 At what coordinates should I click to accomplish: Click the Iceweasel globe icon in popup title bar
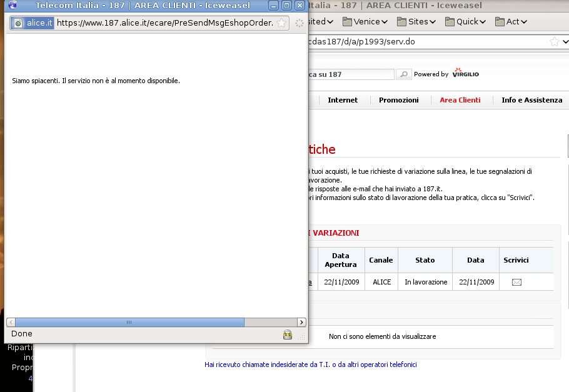pos(13,5)
